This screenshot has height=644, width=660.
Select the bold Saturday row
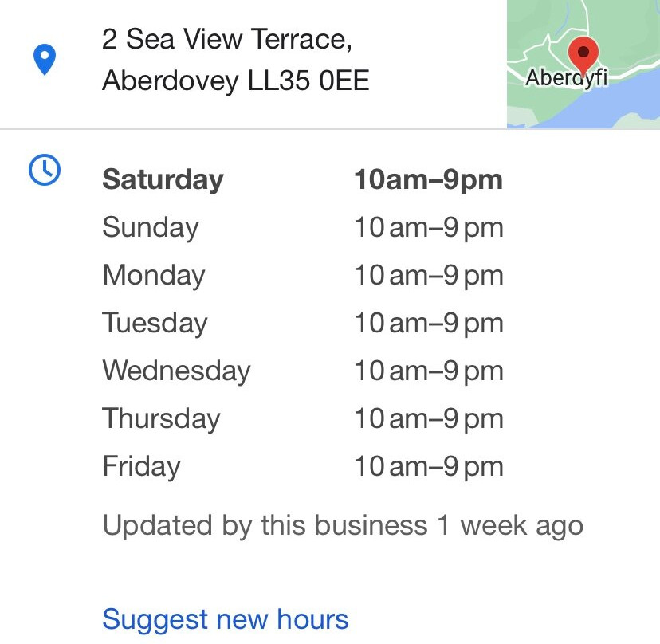pos(302,180)
